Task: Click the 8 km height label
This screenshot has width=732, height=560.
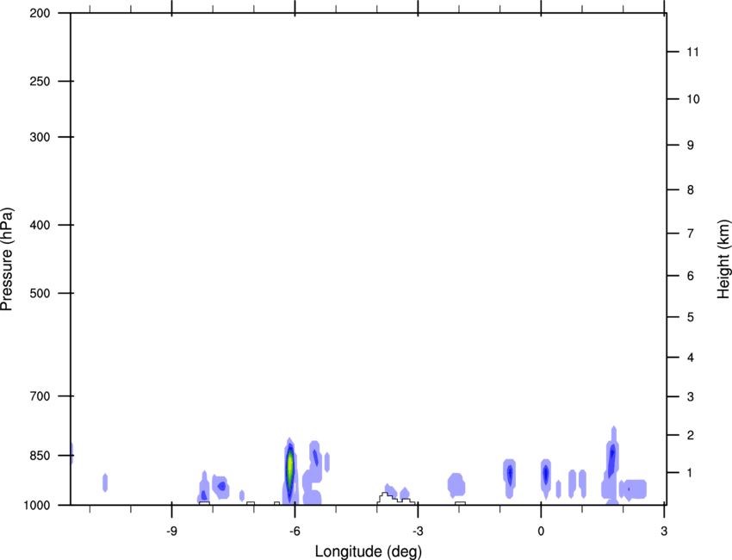Action: 690,190
